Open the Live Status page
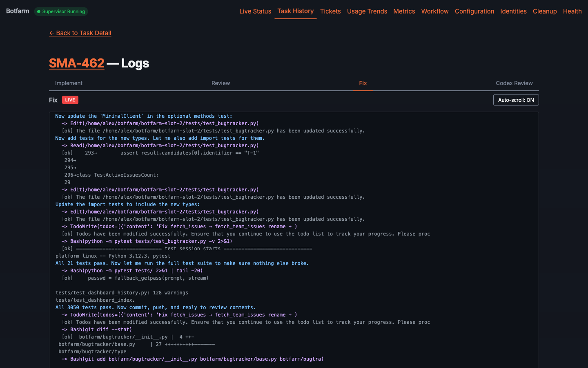The height and width of the screenshot is (368, 588). [x=255, y=11]
